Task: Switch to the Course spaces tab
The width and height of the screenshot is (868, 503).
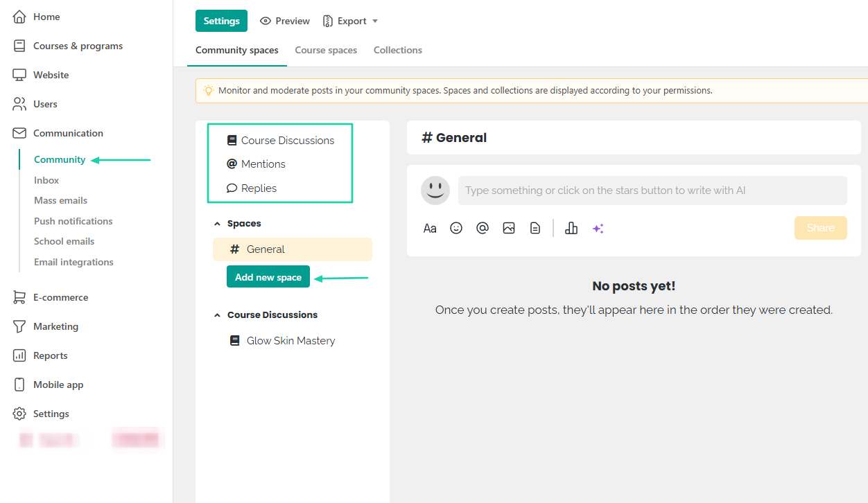Action: coord(326,50)
